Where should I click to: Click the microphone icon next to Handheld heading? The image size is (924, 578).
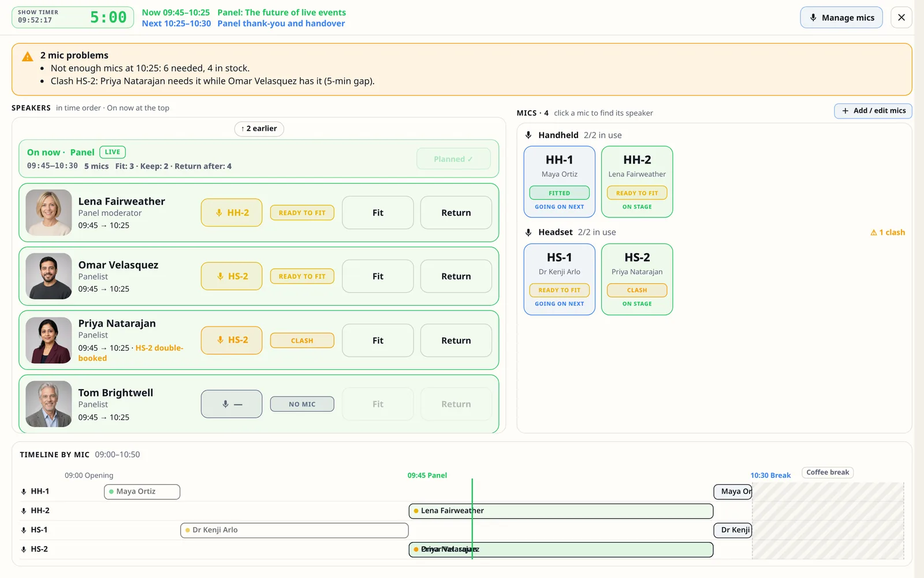528,135
